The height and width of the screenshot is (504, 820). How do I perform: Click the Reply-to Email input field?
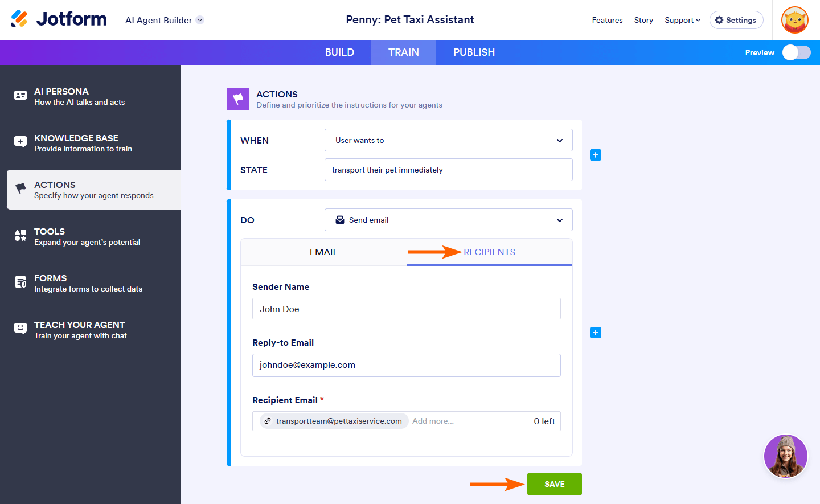click(406, 365)
